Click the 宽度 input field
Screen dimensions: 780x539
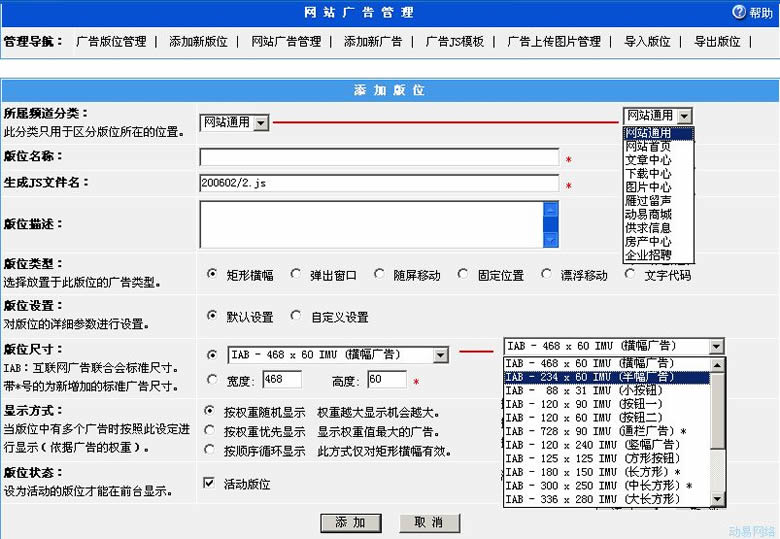[282, 380]
